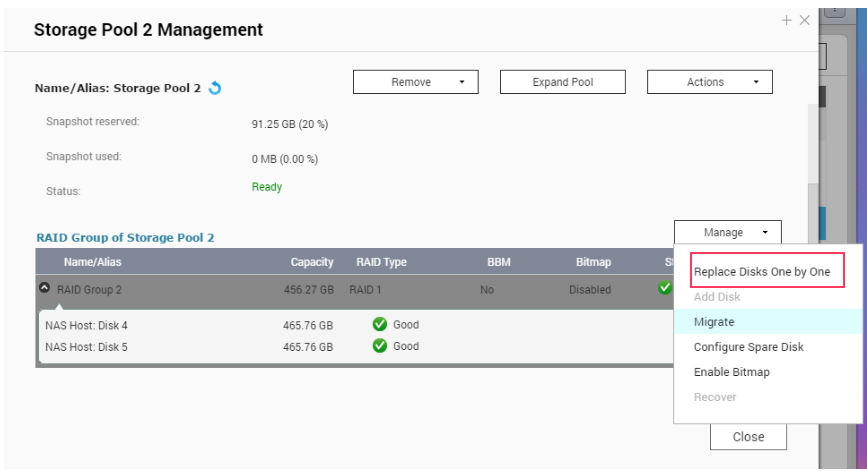Toggle the Manage dropdown menu
867x471 pixels.
point(727,232)
